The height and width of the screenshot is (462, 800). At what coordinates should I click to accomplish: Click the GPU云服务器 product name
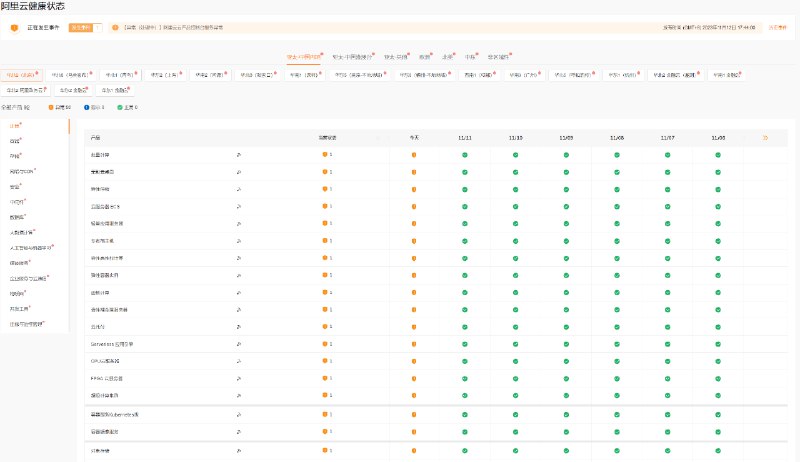point(105,362)
